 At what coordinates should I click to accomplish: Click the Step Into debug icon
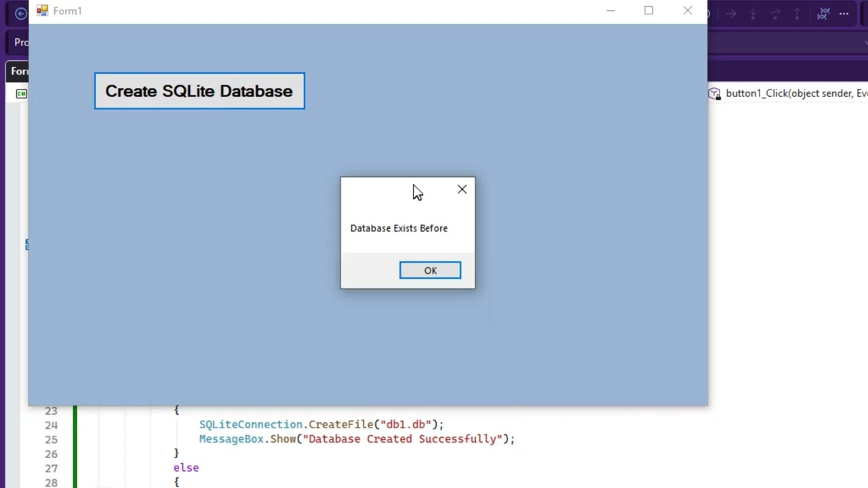coord(753,14)
